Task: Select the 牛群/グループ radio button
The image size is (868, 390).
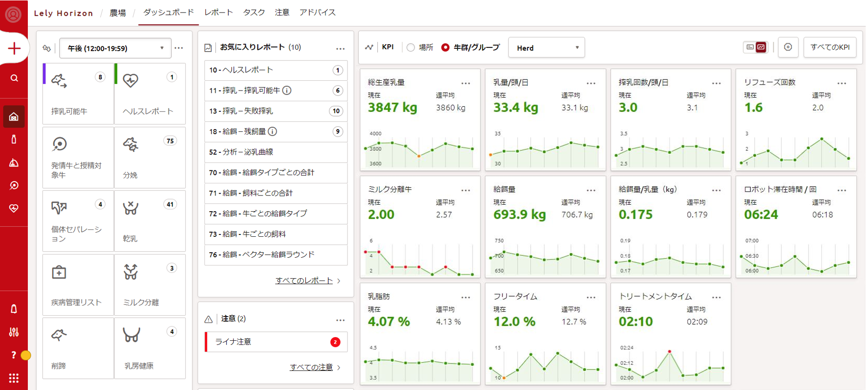Action: (445, 47)
